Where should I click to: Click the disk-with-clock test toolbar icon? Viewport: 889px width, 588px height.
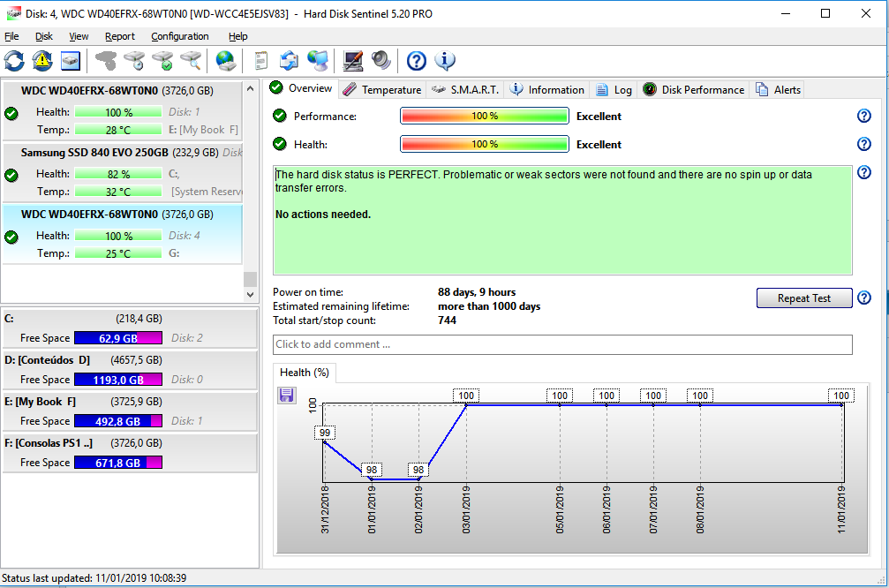coord(134,61)
